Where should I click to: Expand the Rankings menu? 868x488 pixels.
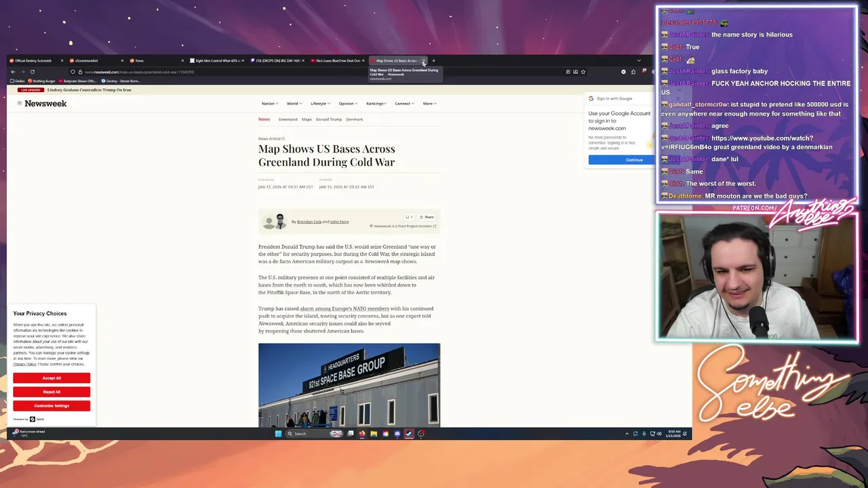coord(376,104)
